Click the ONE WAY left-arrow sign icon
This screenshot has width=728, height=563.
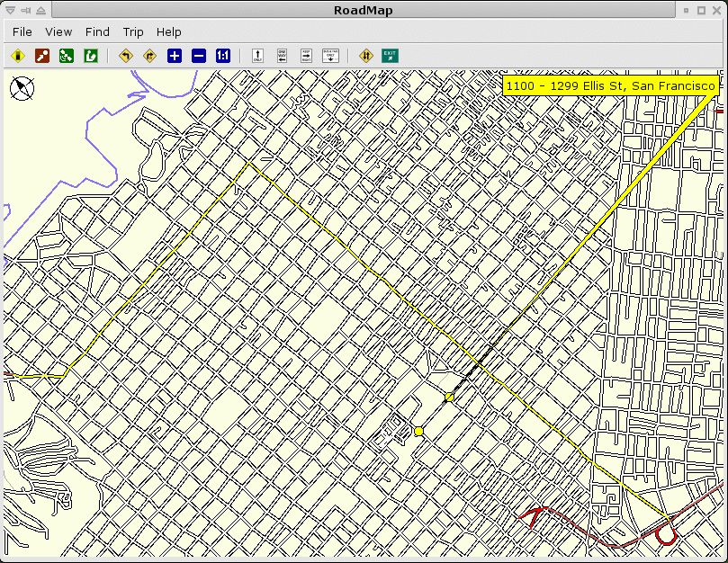pyautogui.click(x=282, y=56)
